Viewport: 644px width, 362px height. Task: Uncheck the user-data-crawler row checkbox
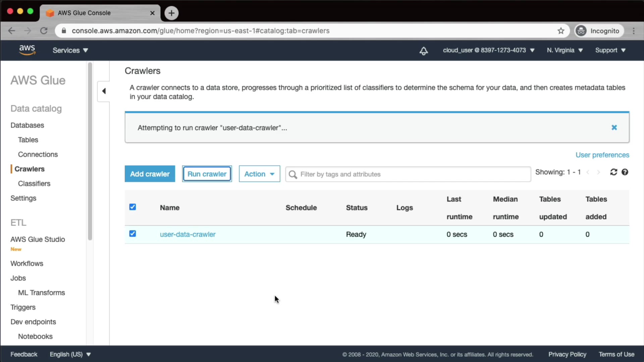[x=132, y=234]
